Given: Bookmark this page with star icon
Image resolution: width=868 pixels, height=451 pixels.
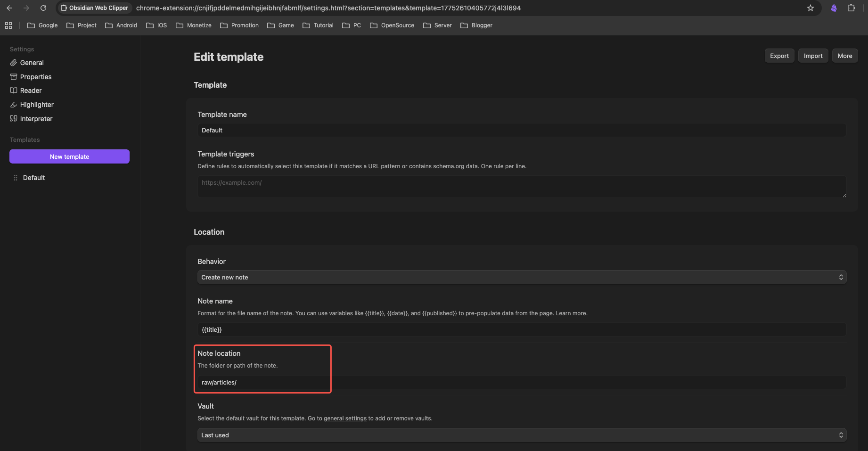Looking at the screenshot, I should point(811,8).
